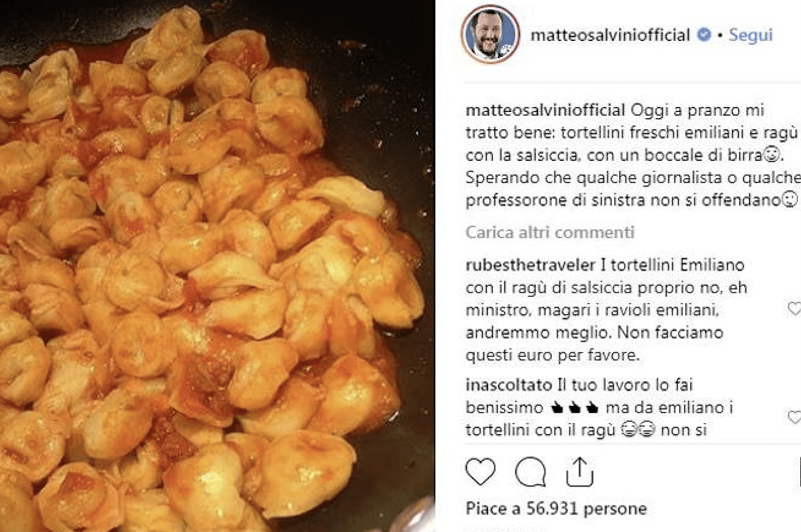Click the blue verified badge

[704, 35]
